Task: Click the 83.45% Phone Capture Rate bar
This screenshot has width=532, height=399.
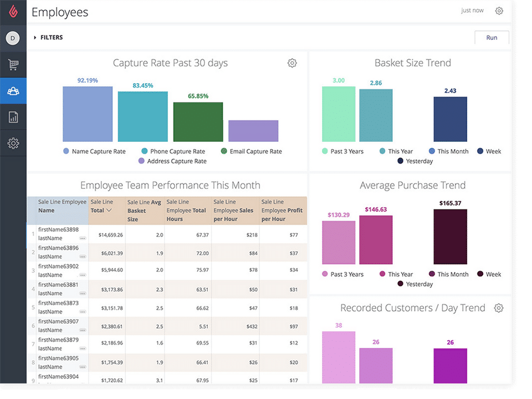Action: (x=143, y=116)
